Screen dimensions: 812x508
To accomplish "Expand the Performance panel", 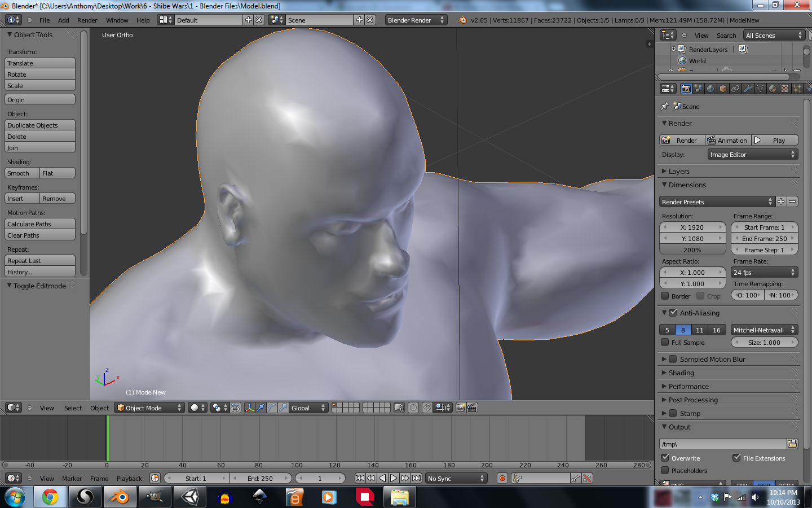I will pyautogui.click(x=689, y=386).
